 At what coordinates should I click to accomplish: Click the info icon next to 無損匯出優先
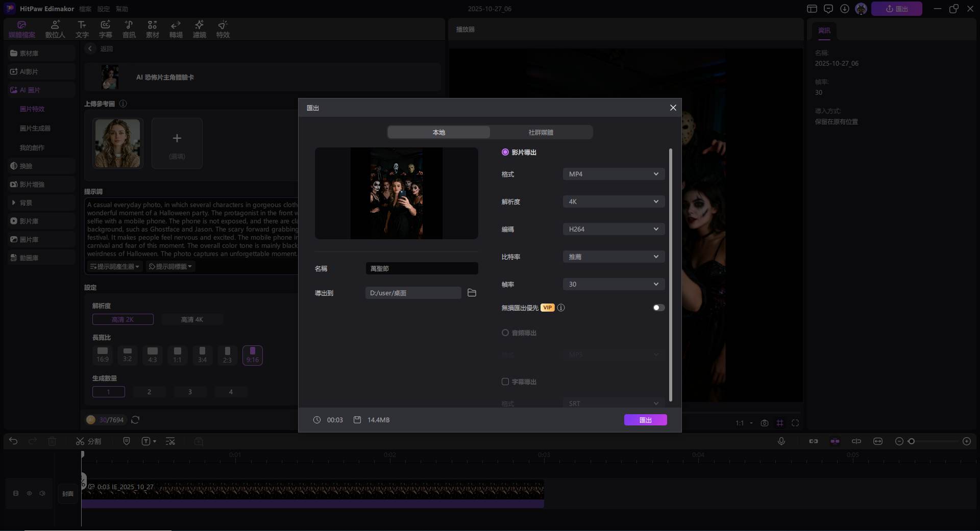(x=561, y=308)
